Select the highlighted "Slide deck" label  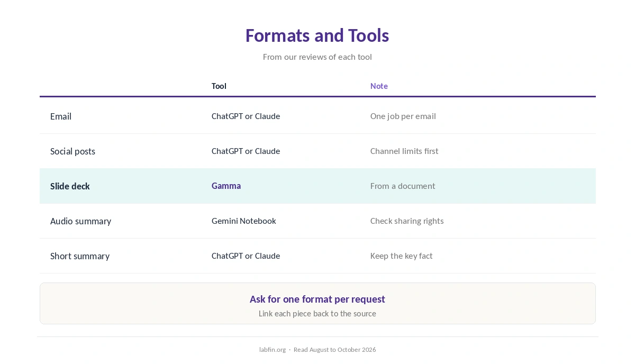(70, 186)
